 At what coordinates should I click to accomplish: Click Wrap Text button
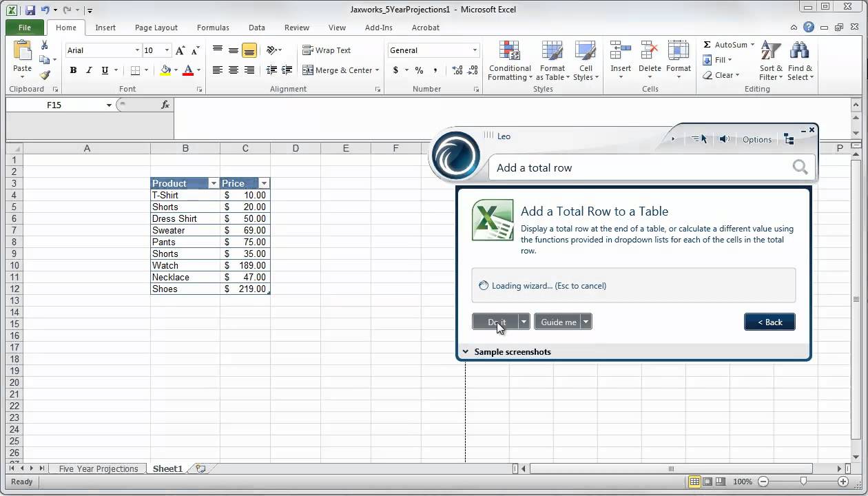point(327,50)
